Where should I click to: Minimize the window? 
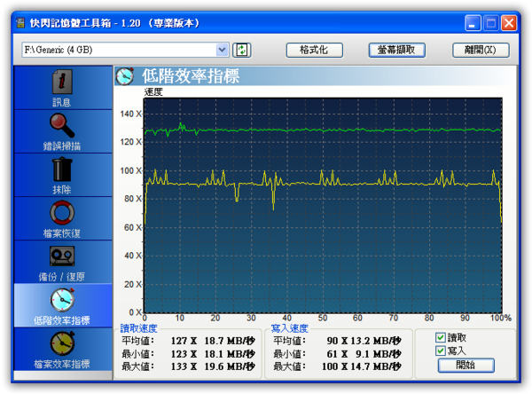click(473, 23)
